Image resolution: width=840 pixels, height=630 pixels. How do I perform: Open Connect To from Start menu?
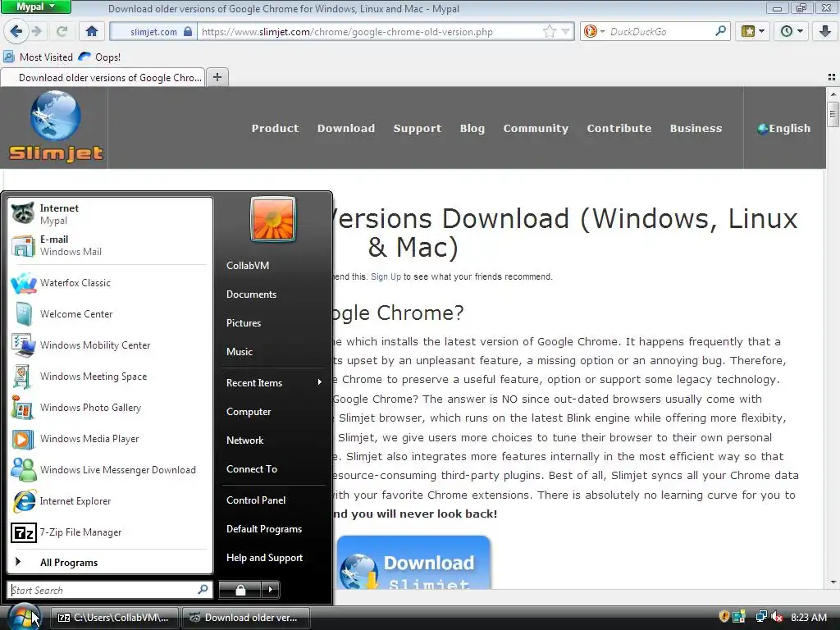click(273, 468)
